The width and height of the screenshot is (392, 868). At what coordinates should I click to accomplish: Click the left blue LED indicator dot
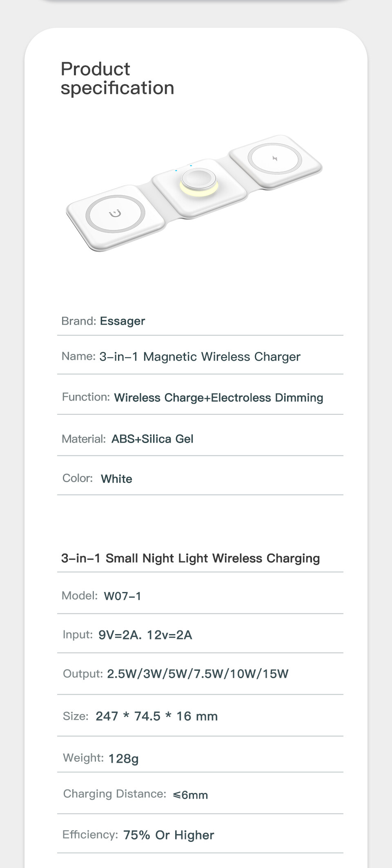click(x=176, y=170)
